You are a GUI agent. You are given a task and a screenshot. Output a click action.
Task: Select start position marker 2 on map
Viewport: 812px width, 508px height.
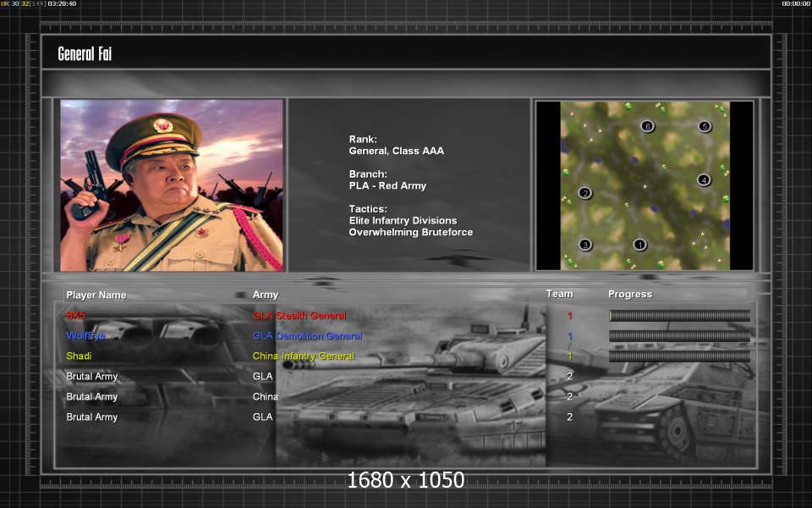coord(584,193)
